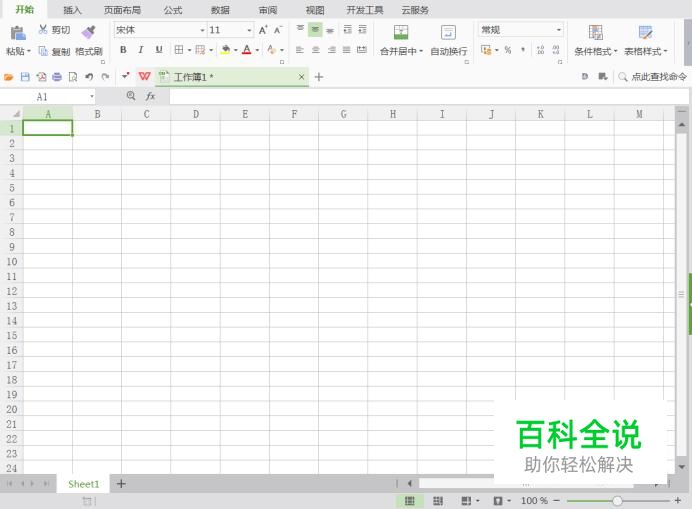692x509 pixels.
Task: Switch to the 审阅 ribbon tab
Action: [267, 10]
